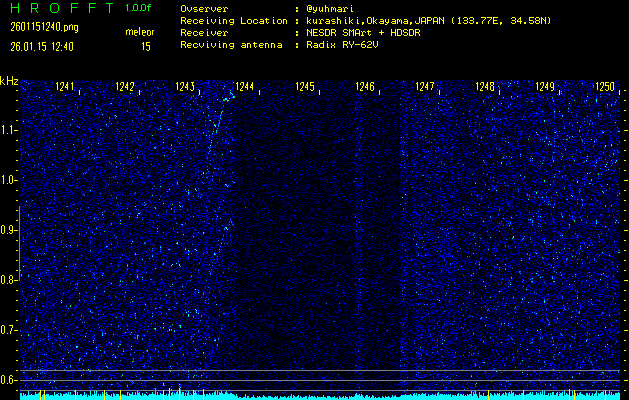629x400 pixels.
Task: Click the 1241 time marker
Action: click(65, 87)
